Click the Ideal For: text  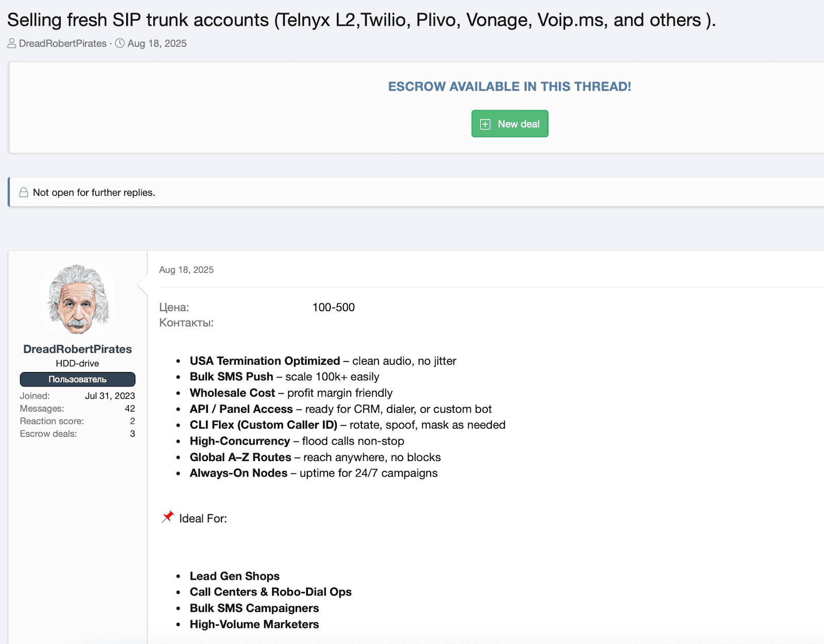pos(203,518)
